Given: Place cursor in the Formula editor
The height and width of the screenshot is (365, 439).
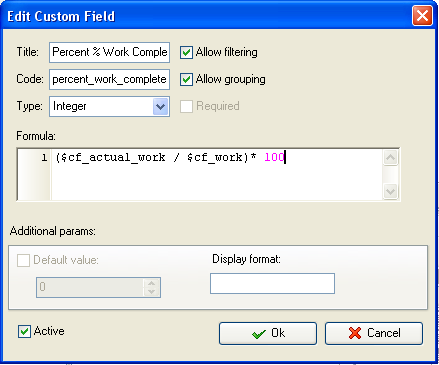Looking at the screenshot, I should (x=217, y=174).
